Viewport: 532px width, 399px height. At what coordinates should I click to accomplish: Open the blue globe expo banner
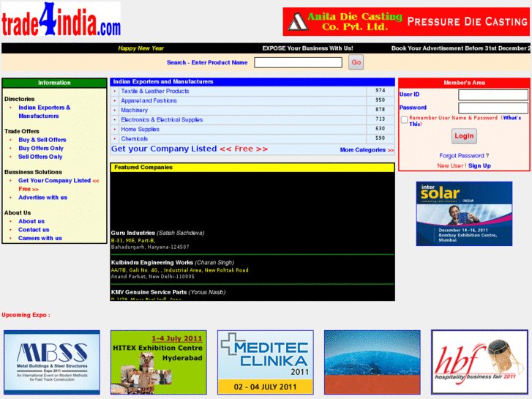[x=372, y=362]
